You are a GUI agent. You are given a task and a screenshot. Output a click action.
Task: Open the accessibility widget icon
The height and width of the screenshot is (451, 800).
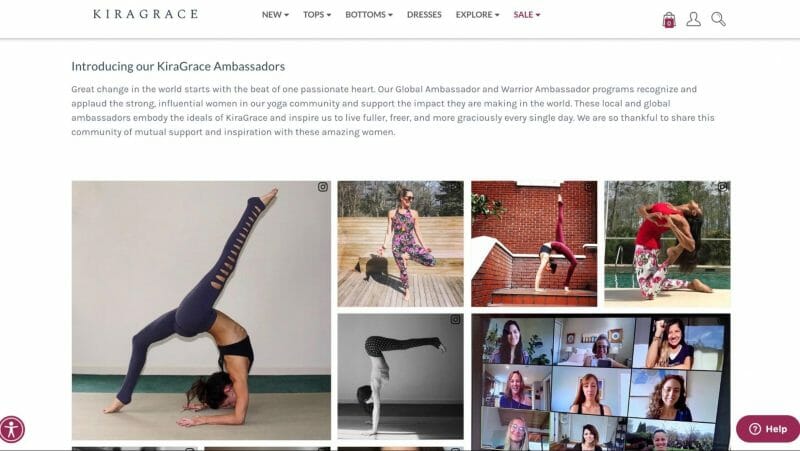pos(12,429)
